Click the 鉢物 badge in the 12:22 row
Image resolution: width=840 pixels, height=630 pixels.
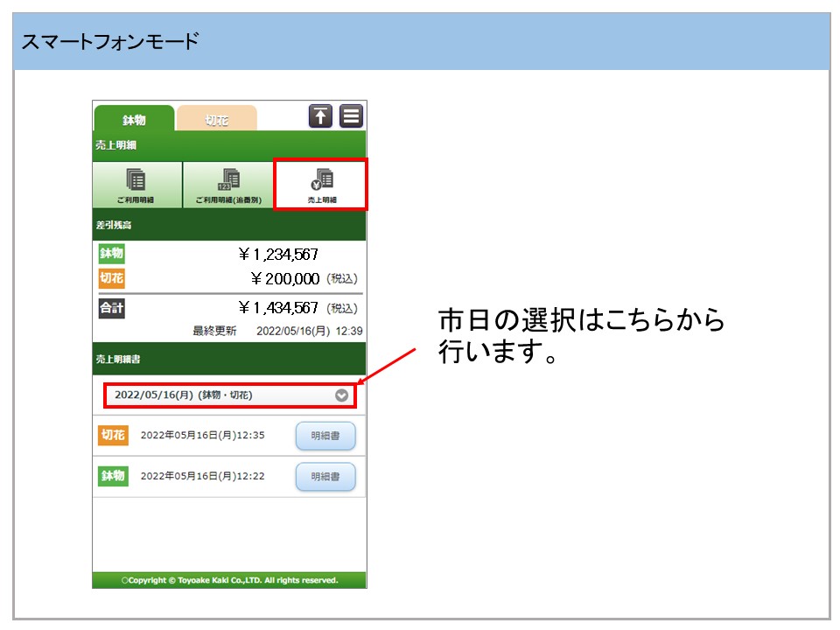point(113,476)
